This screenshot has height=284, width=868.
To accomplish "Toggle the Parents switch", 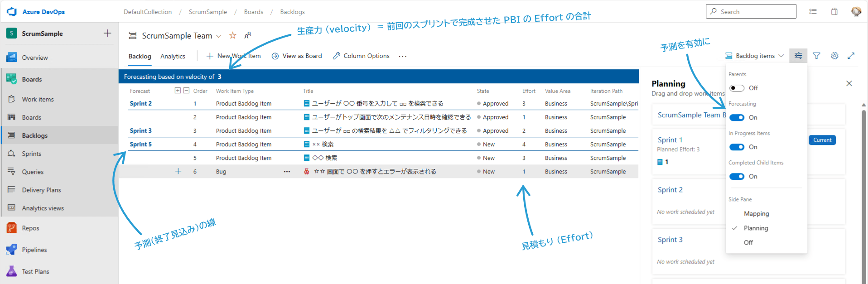I will tap(737, 88).
